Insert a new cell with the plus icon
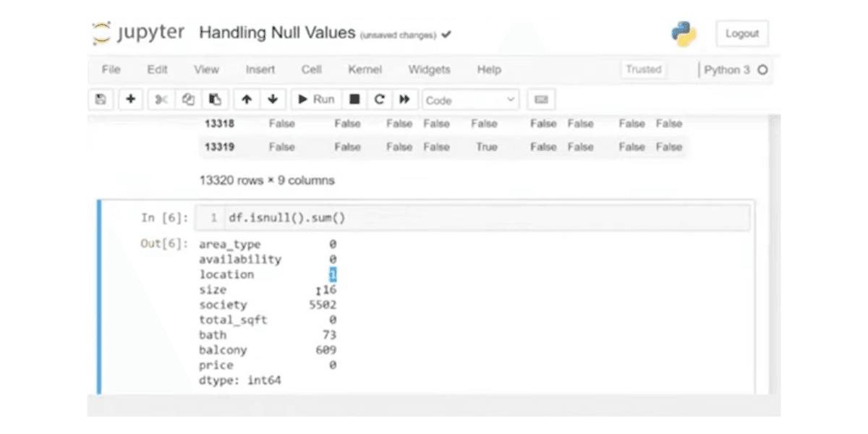The height and width of the screenshot is (434, 868). click(130, 99)
